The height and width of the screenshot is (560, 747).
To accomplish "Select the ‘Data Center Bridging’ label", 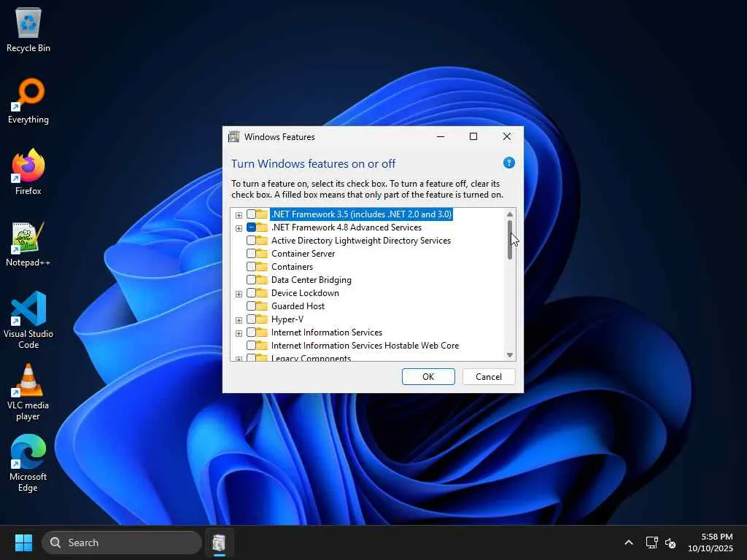I will click(311, 279).
